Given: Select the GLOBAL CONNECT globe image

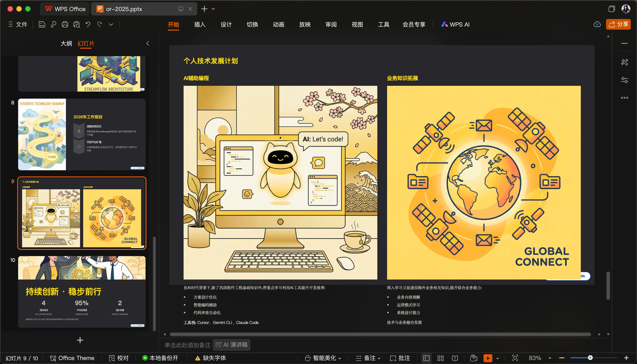Looking at the screenshot, I should click(484, 182).
